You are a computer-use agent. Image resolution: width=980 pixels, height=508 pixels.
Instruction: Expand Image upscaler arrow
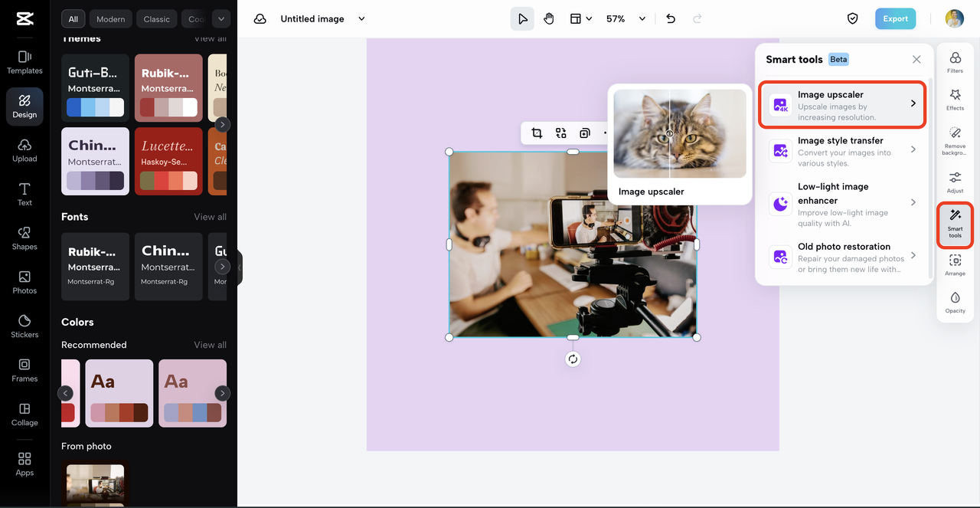click(x=913, y=103)
